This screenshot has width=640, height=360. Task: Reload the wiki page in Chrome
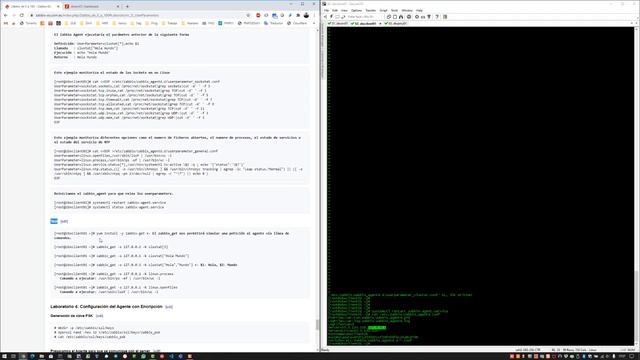(22, 15)
